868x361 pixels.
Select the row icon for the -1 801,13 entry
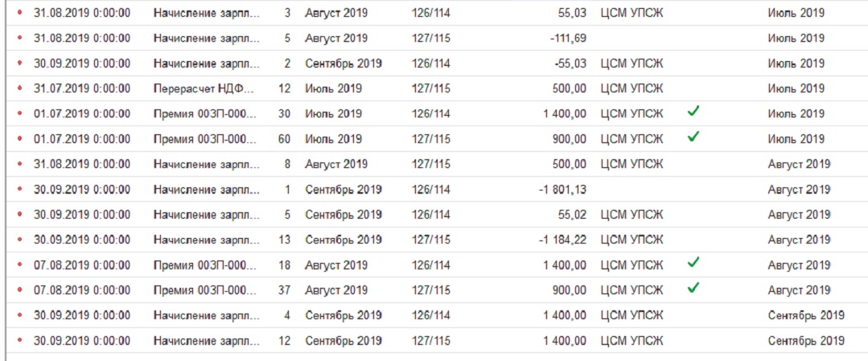tap(20, 190)
